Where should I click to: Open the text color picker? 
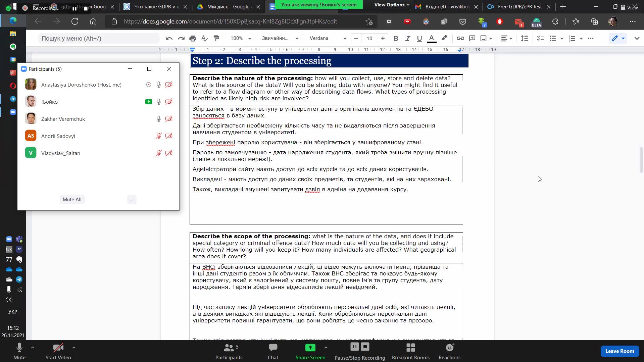tap(432, 39)
